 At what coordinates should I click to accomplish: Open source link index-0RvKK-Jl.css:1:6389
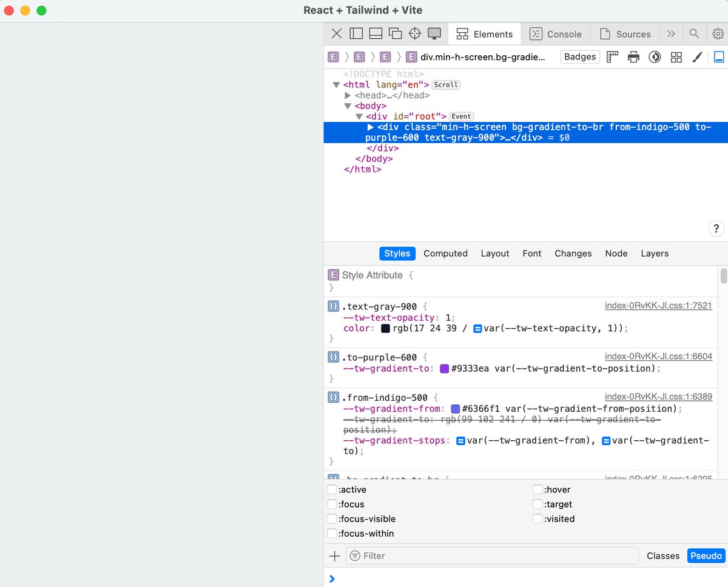tap(658, 397)
